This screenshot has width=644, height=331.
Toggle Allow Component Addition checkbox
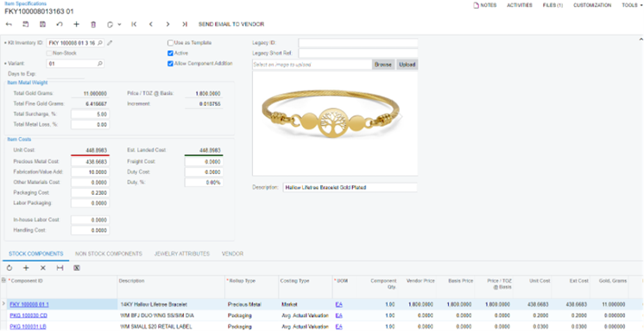[x=170, y=64]
